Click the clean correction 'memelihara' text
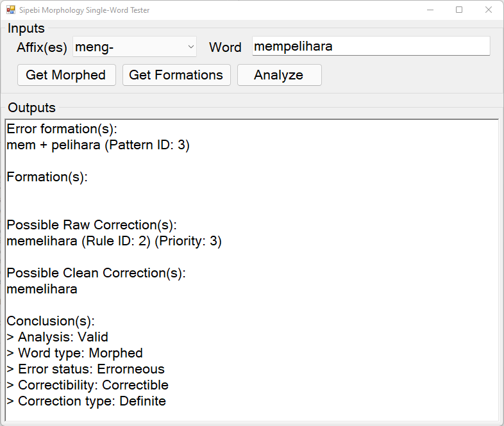The width and height of the screenshot is (504, 426). point(42,290)
